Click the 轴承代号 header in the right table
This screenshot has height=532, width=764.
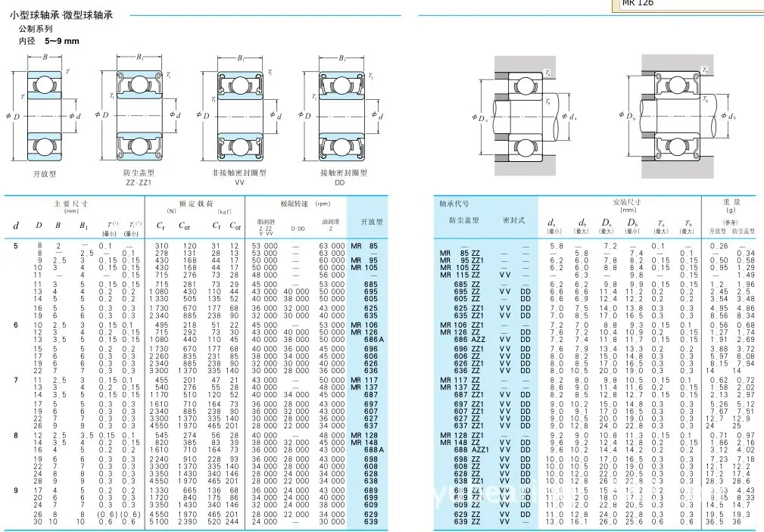point(454,204)
